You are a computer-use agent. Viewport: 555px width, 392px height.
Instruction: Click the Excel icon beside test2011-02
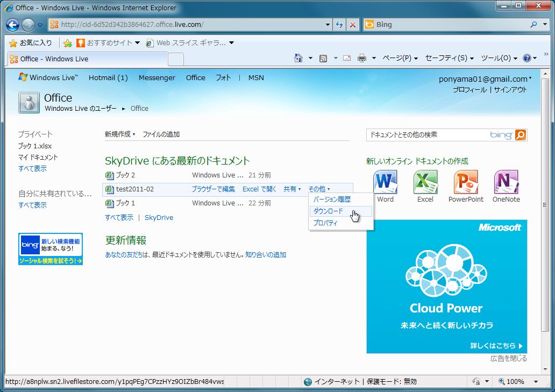point(110,189)
